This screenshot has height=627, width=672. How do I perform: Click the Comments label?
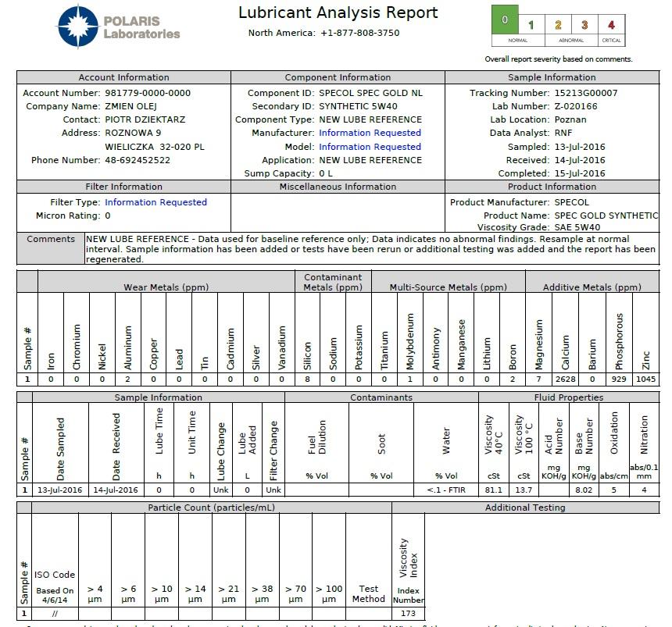51,239
